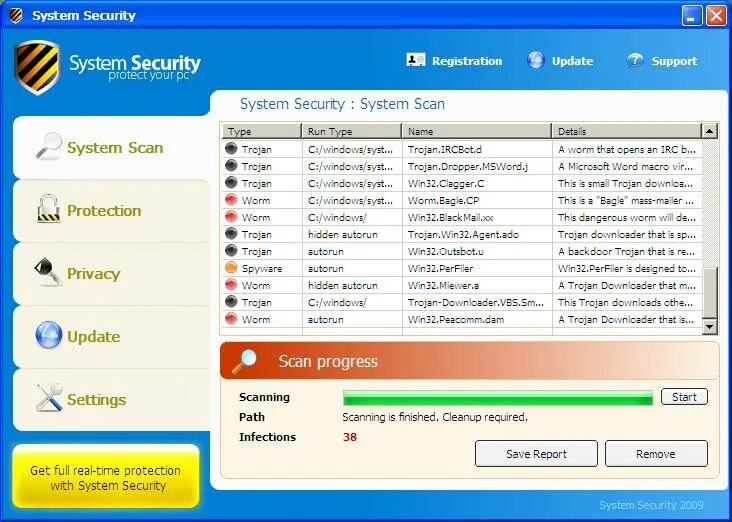Click the icon for Trojan-Downloader.VBS.Sm row
Screen dimensions: 732x522
231,301
